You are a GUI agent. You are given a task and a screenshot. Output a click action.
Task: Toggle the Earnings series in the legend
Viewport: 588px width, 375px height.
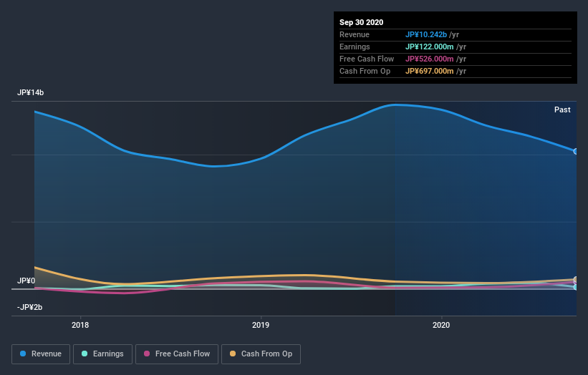coord(102,354)
